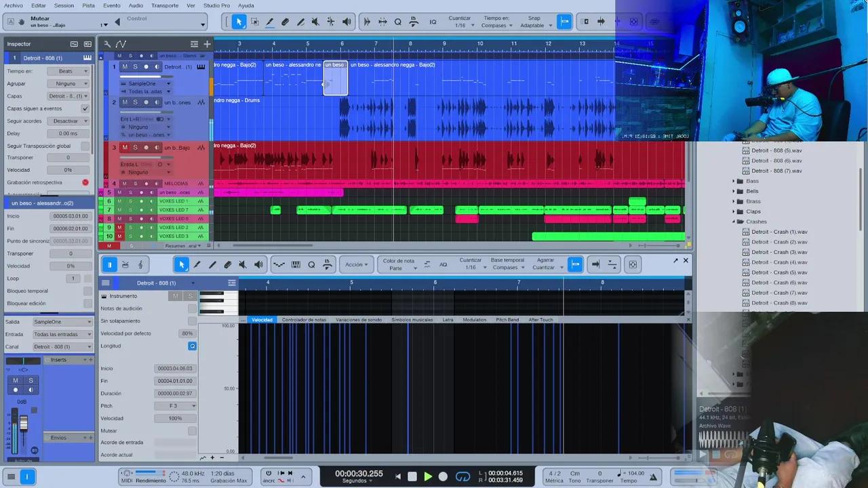The height and width of the screenshot is (488, 868).
Task: Return to zero in the transport
Action: pyautogui.click(x=398, y=476)
